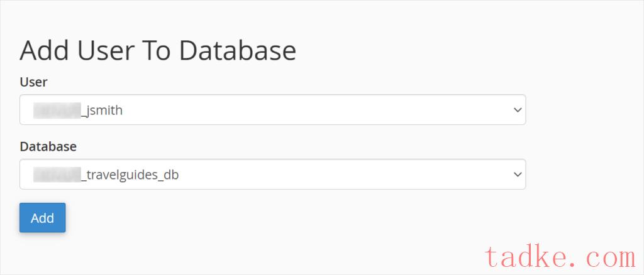Click the blurred prefix before _travelguides_db
The width and height of the screenshot is (644, 275).
(57, 175)
